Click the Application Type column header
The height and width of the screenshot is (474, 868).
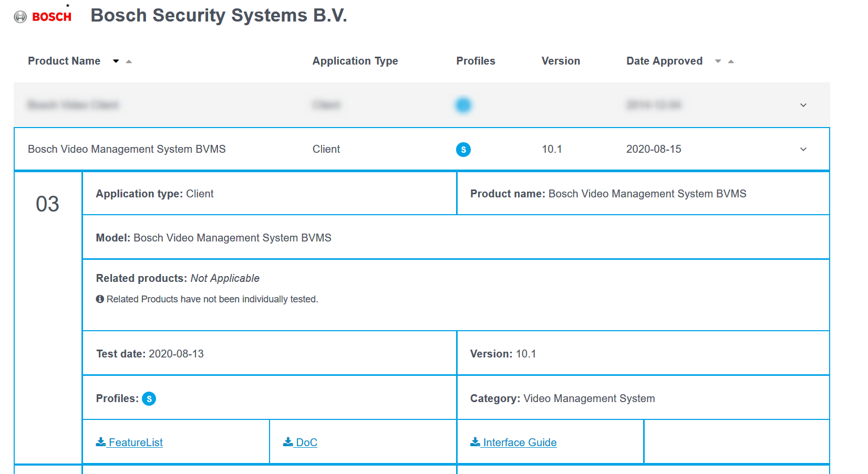click(x=355, y=61)
